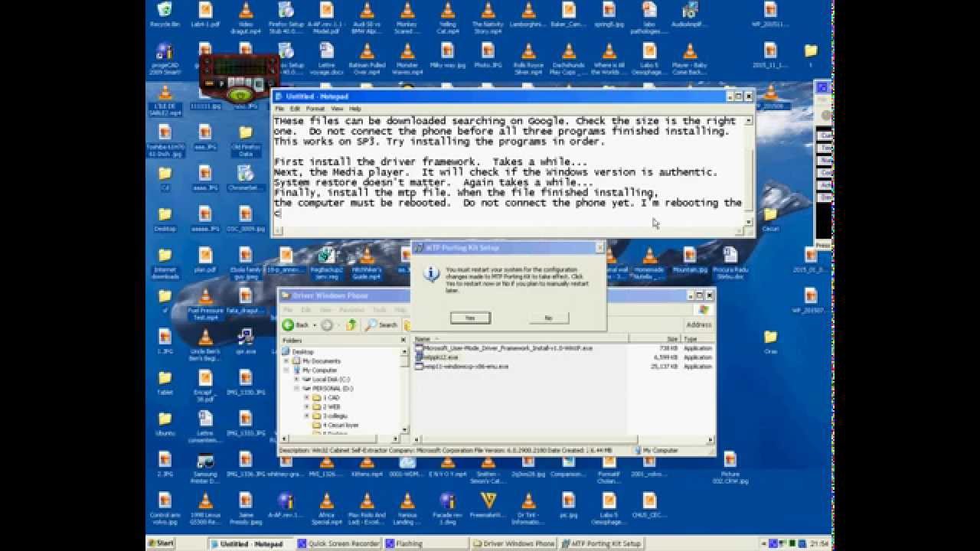Select the 4 Cecuri foyer folder

coord(335,425)
